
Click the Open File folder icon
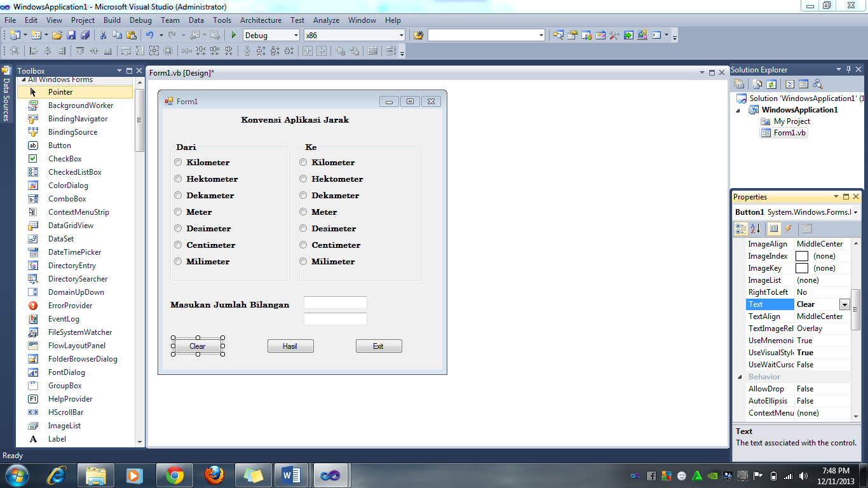(x=57, y=36)
